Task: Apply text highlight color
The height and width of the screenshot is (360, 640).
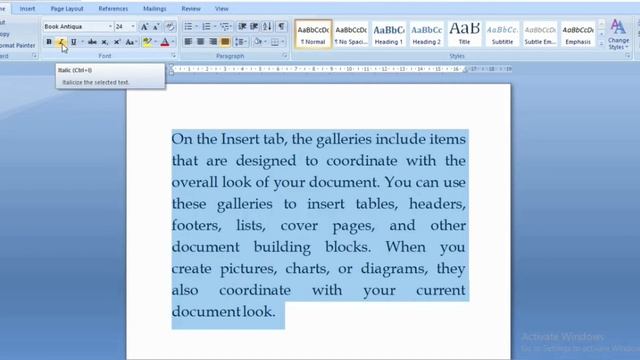Action: coord(147,42)
